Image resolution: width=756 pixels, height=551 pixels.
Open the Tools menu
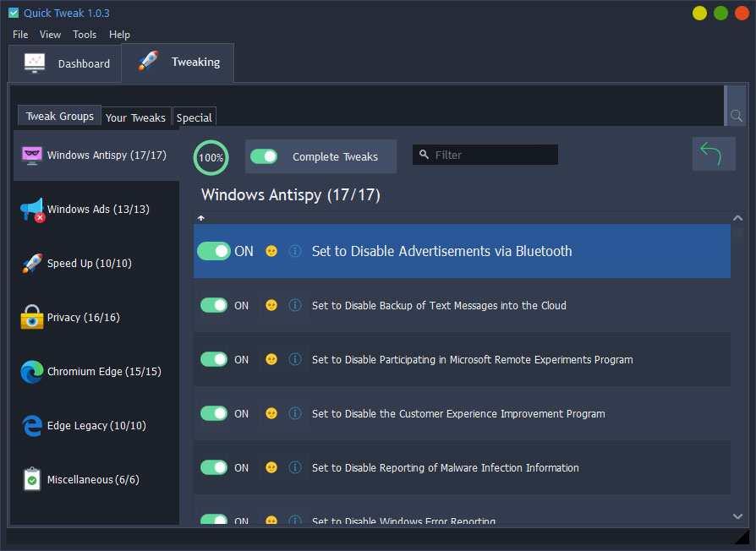tap(85, 35)
